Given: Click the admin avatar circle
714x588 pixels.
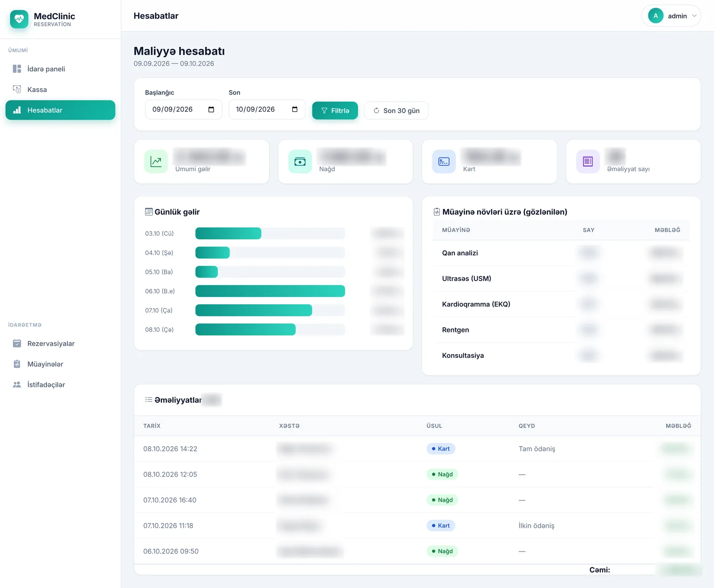Looking at the screenshot, I should coord(656,16).
